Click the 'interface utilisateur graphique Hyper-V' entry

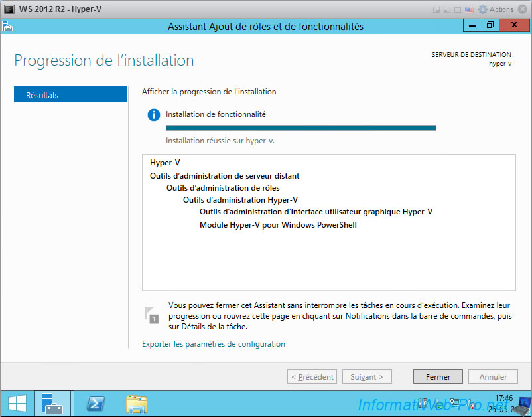coord(316,212)
